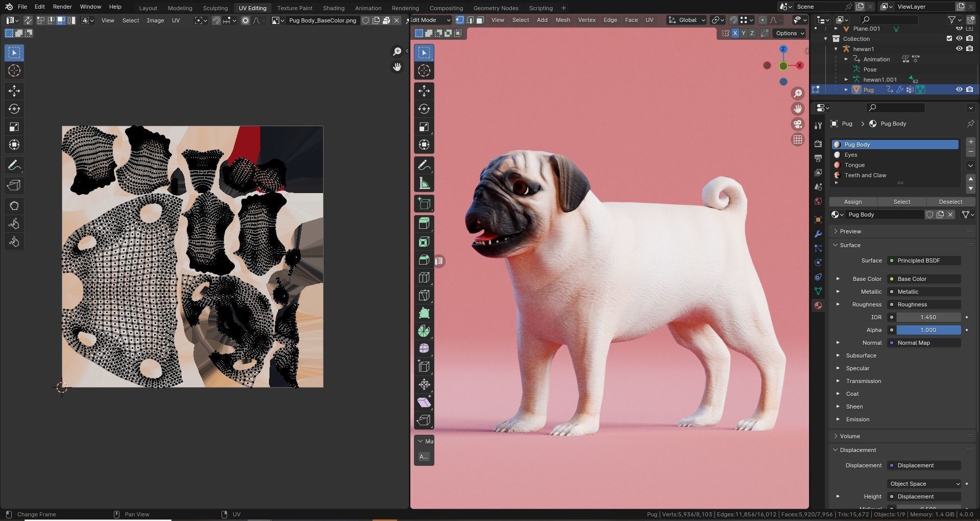Viewport: 980px width, 521px height.
Task: Select the Tongue material slot
Action: pyautogui.click(x=896, y=165)
